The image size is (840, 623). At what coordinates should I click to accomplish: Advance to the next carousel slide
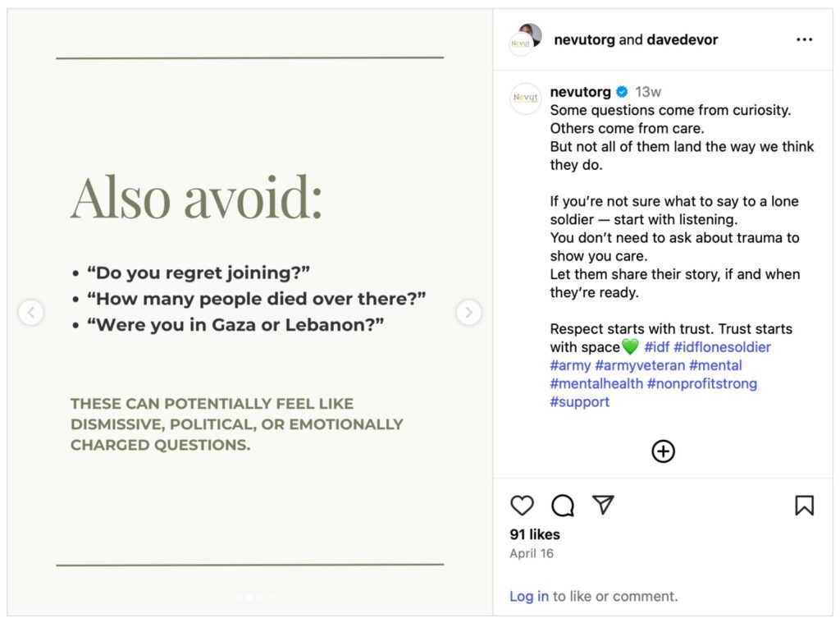[468, 312]
